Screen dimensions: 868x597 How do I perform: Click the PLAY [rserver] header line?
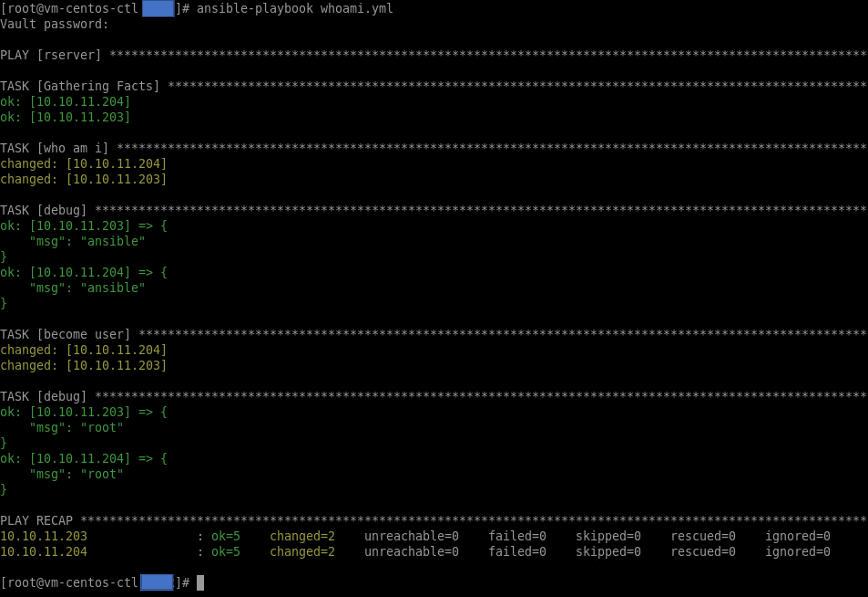click(50, 55)
